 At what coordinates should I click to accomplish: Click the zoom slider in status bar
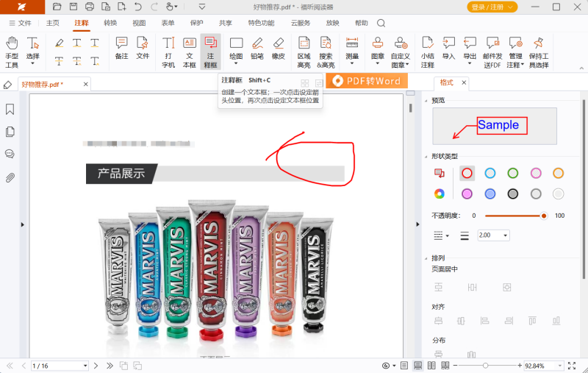(485, 366)
